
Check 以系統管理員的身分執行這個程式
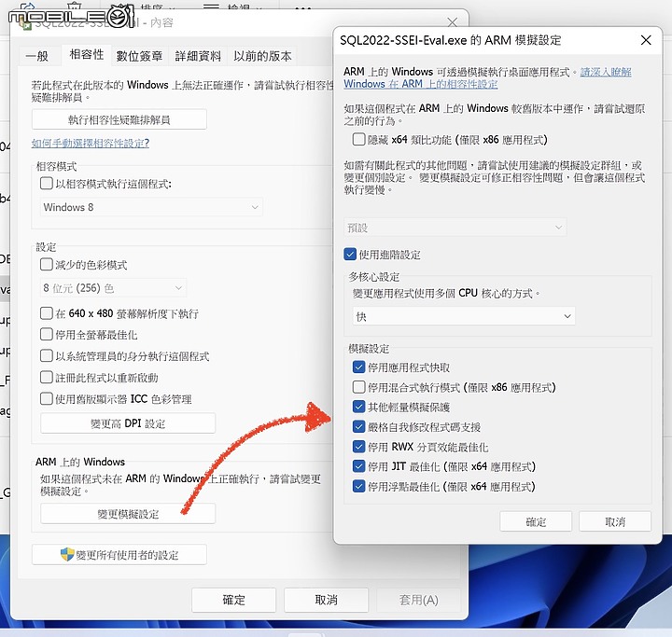pos(47,355)
